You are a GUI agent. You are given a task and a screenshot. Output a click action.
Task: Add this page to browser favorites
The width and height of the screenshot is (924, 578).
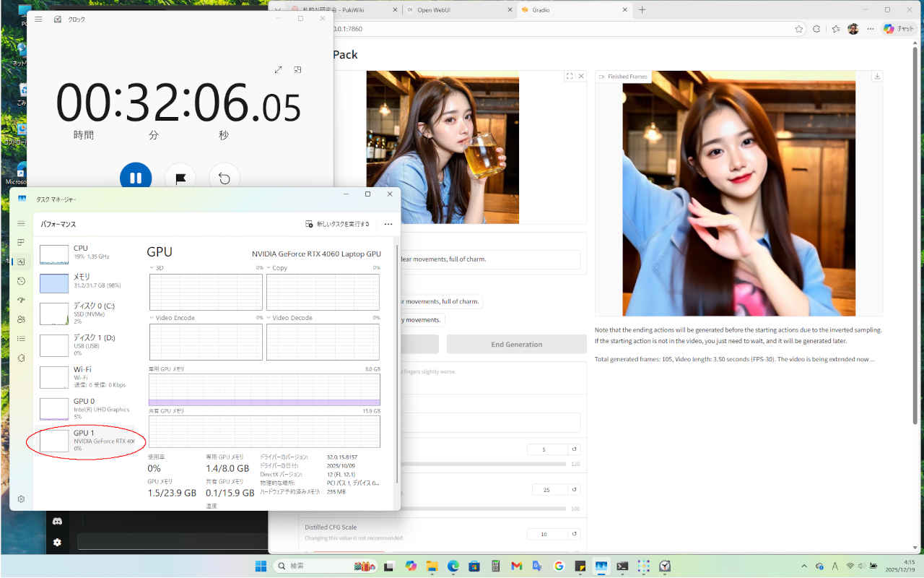pyautogui.click(x=798, y=29)
